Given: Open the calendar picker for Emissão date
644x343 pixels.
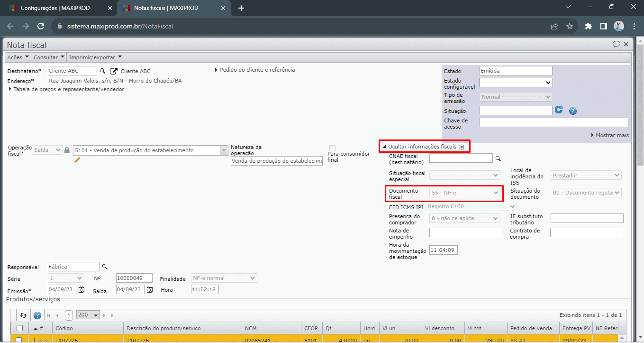Looking at the screenshot, I should click(x=82, y=289).
